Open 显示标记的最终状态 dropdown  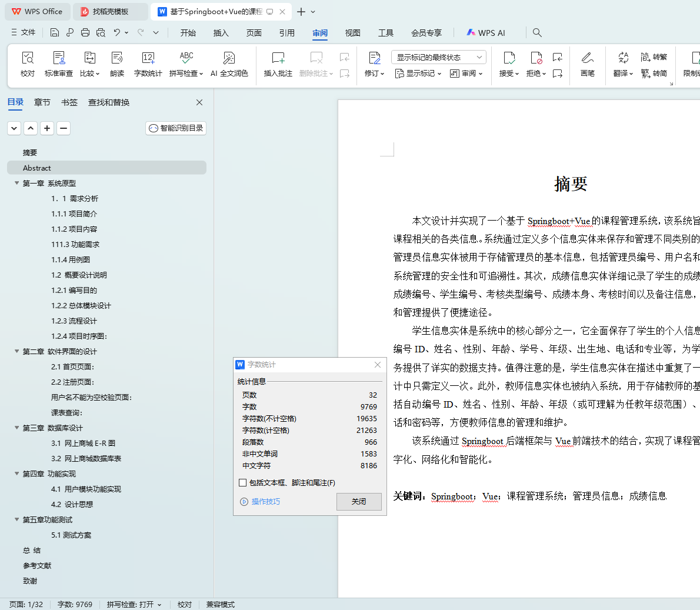[438, 57]
